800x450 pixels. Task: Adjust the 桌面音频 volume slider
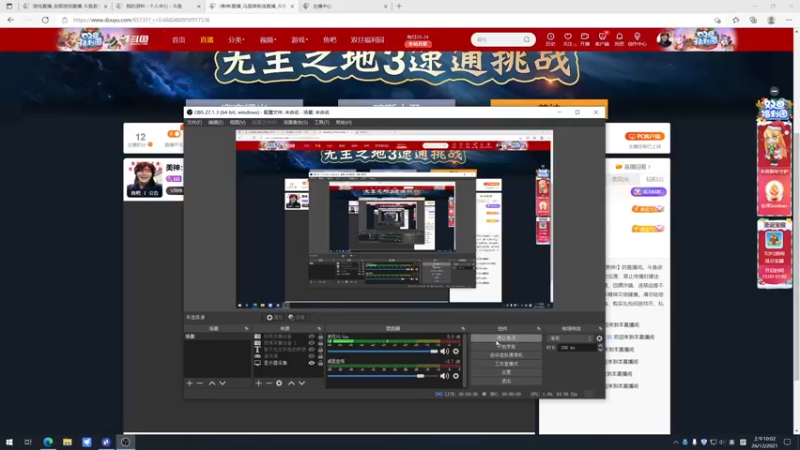point(383,376)
